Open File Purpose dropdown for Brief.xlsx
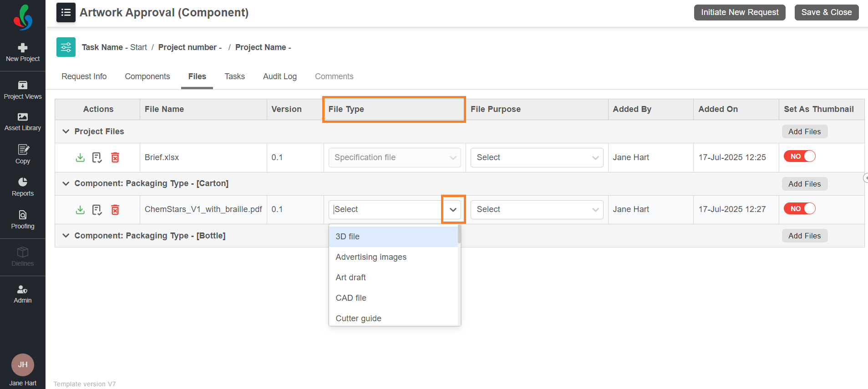868x389 pixels. 537,157
